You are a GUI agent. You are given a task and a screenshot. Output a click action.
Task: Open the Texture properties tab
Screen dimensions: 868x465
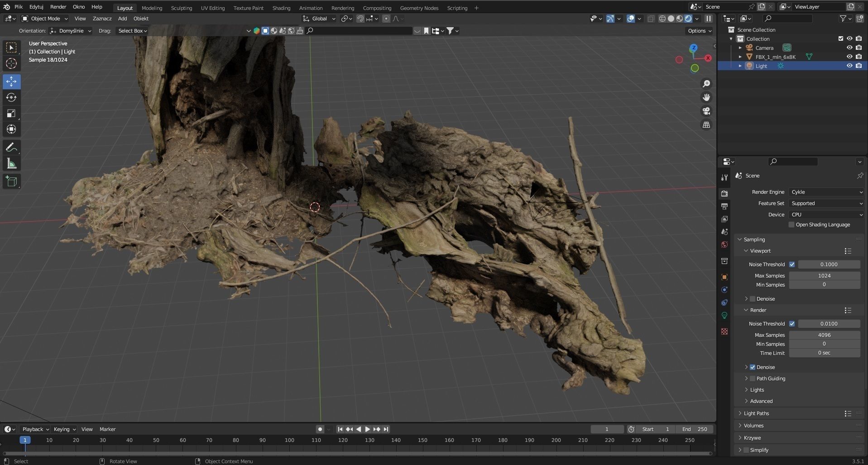(x=724, y=331)
